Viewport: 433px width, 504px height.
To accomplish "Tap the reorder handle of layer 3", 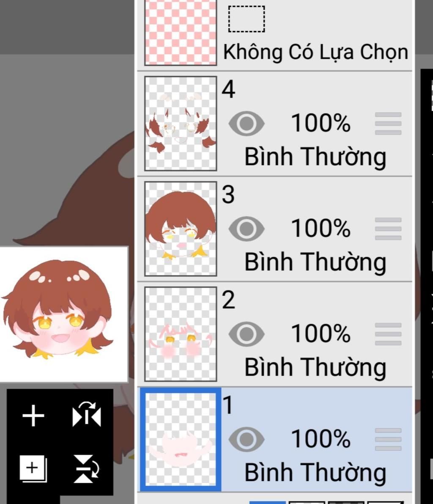I will pos(388,229).
